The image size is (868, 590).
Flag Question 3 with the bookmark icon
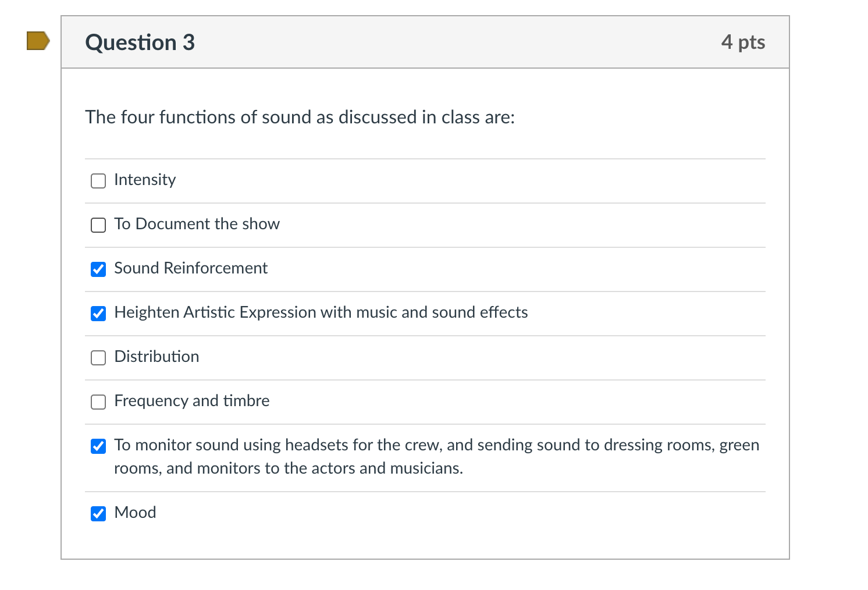(x=38, y=41)
